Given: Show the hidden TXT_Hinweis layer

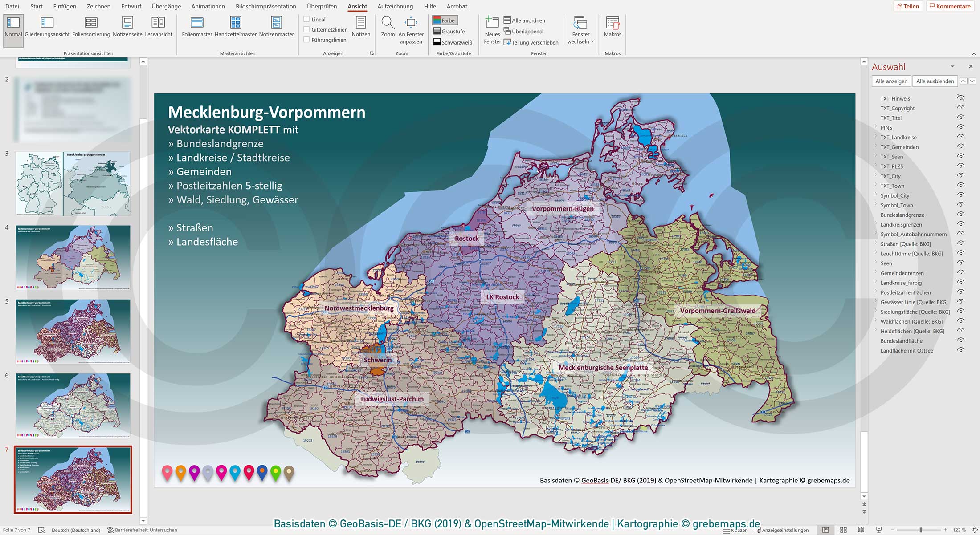Looking at the screenshot, I should tap(960, 98).
